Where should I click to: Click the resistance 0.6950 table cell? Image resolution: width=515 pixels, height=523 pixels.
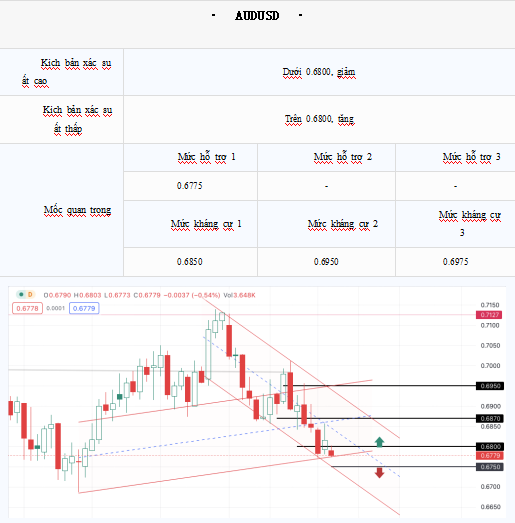tap(326, 262)
